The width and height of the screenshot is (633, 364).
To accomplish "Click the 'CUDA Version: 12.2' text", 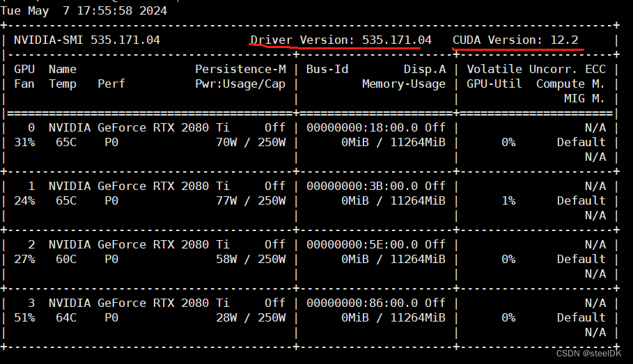I will point(515,40).
